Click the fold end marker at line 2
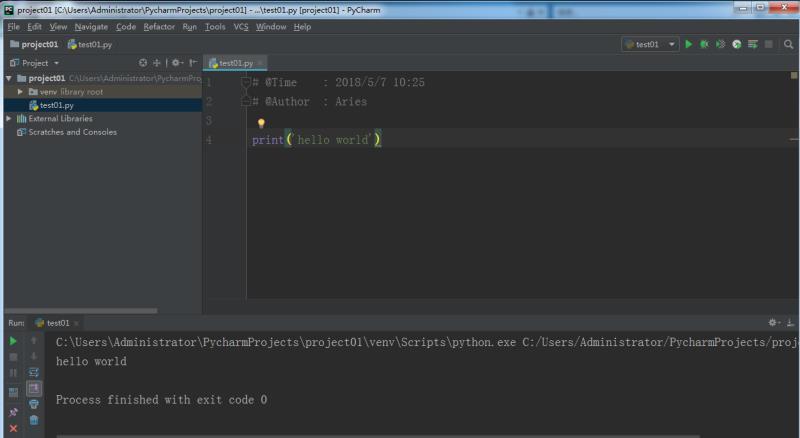The height and width of the screenshot is (438, 800). (246, 102)
